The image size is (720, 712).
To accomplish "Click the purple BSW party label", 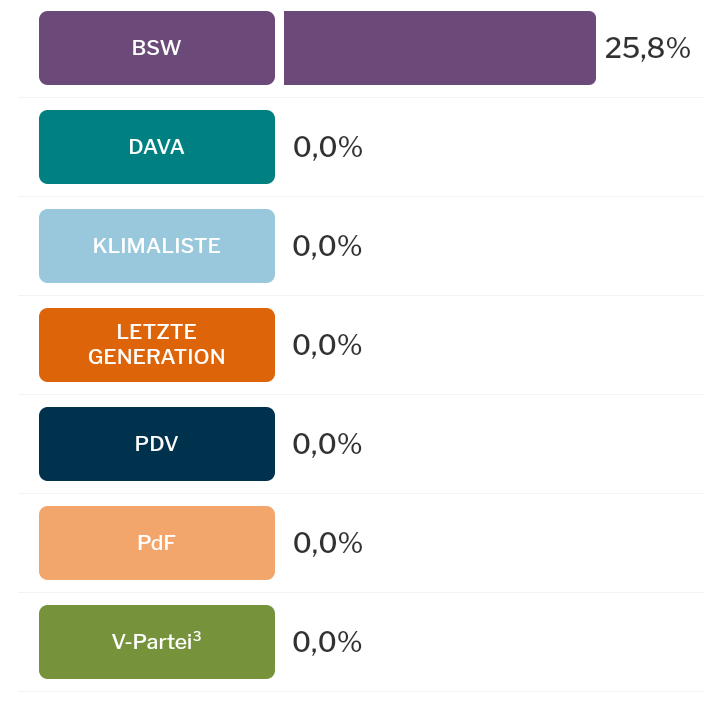I will 156,48.
